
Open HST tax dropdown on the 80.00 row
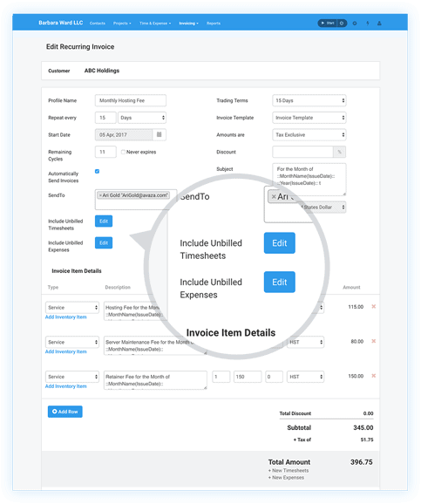click(x=305, y=342)
